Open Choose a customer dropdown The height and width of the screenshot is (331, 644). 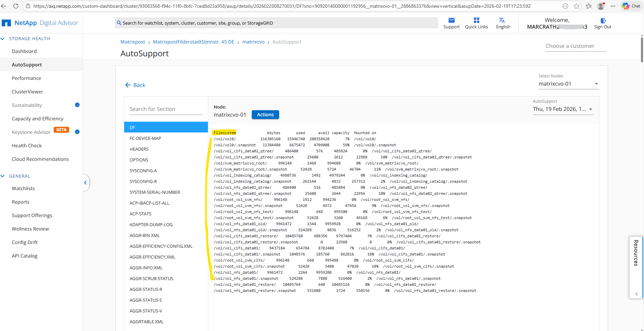pos(576,46)
